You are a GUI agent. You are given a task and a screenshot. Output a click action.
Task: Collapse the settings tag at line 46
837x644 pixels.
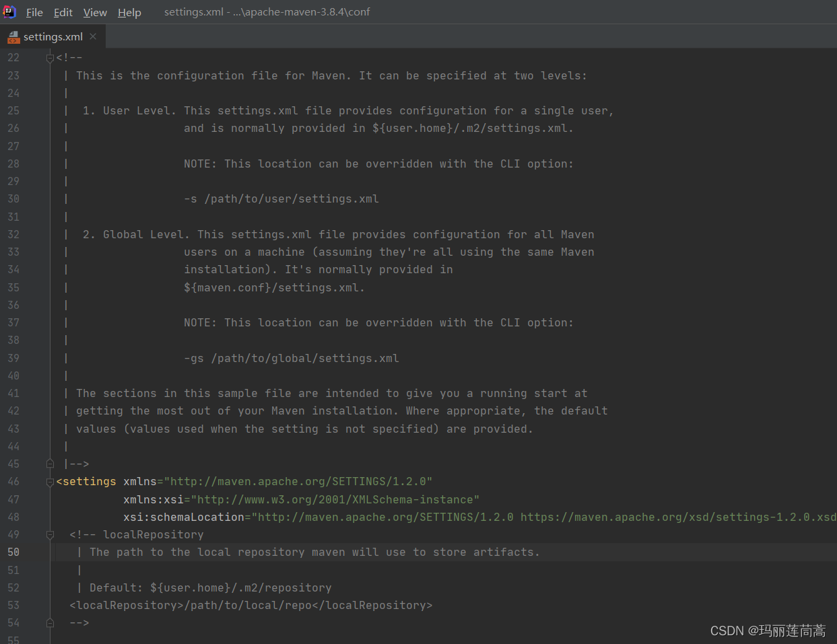[x=50, y=482]
